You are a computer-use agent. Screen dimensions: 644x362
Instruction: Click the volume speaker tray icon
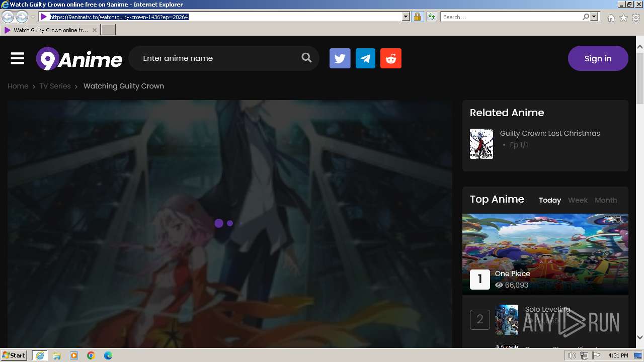click(572, 355)
